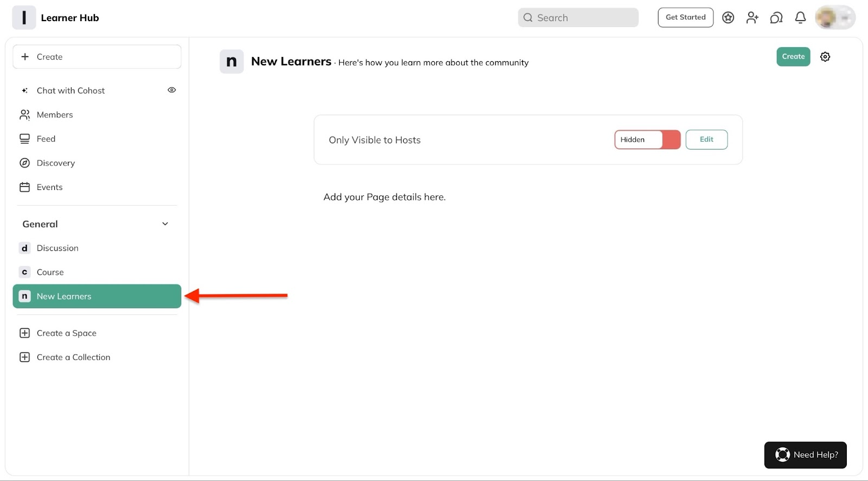Click the plus icon beside Create a Collection
This screenshot has width=868, height=481.
24,357
